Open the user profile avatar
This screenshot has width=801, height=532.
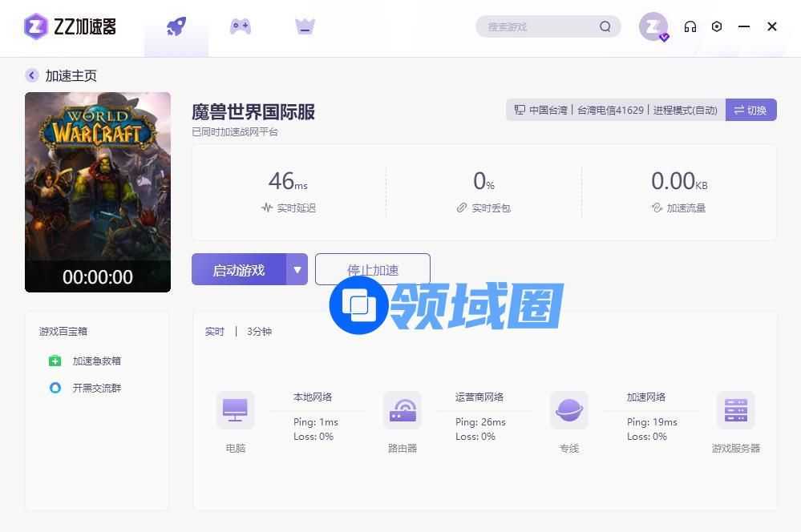click(x=653, y=26)
